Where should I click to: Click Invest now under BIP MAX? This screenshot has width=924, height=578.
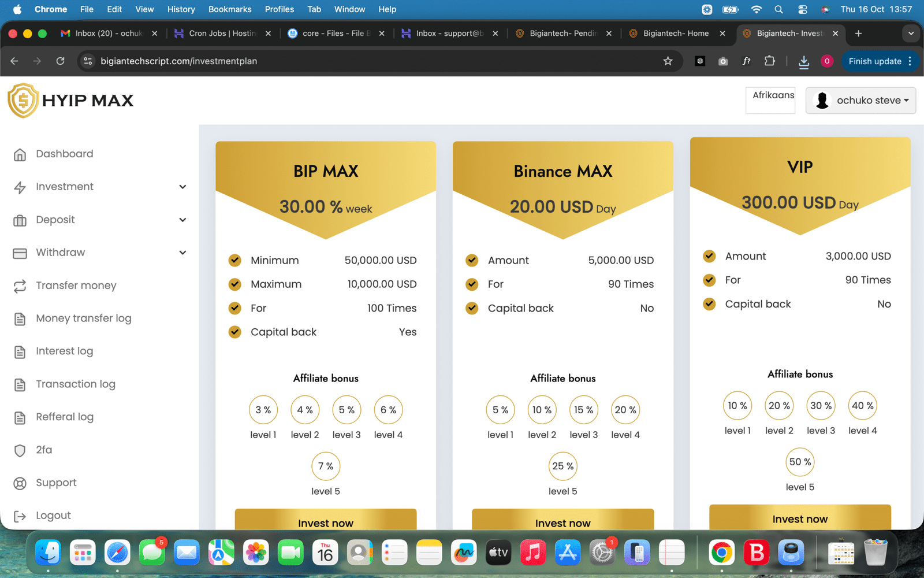[326, 520]
